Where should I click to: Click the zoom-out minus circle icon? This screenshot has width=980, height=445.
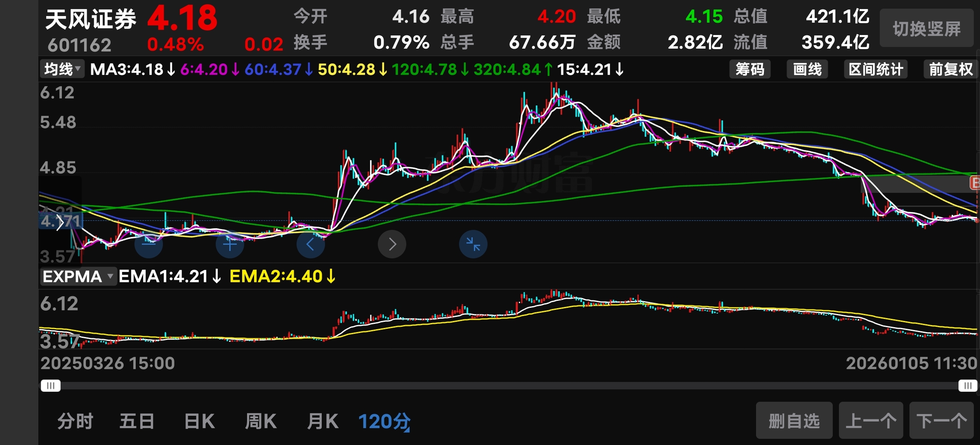[x=148, y=244]
